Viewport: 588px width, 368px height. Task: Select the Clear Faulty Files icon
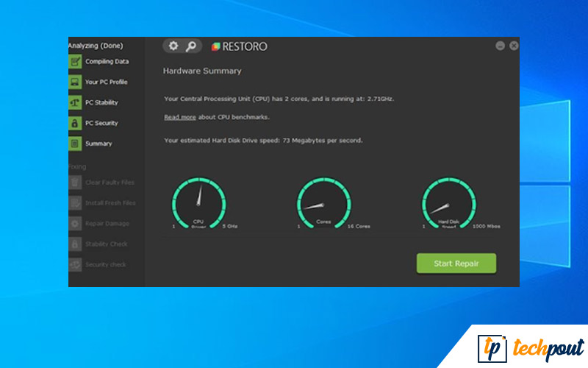75,183
